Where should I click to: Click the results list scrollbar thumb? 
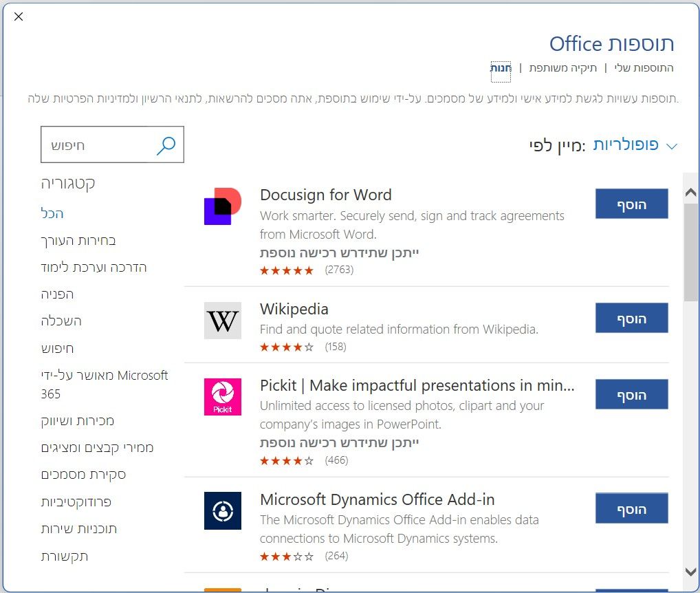click(x=690, y=252)
